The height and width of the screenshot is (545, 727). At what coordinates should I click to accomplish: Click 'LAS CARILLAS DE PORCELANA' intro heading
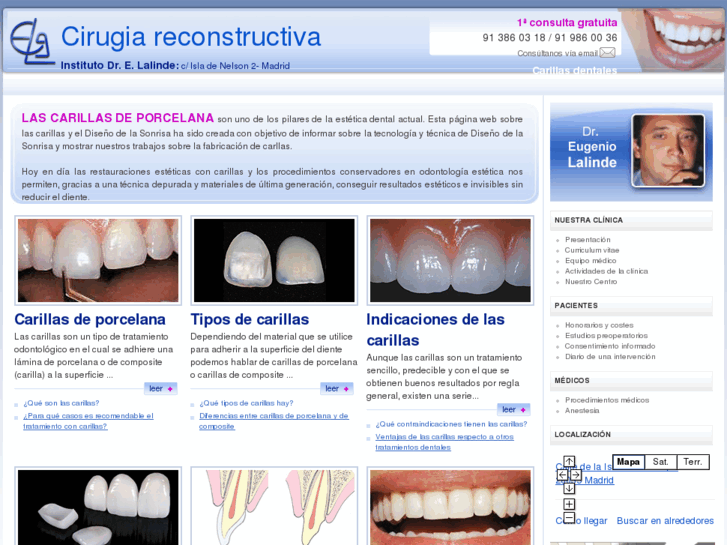click(117, 118)
